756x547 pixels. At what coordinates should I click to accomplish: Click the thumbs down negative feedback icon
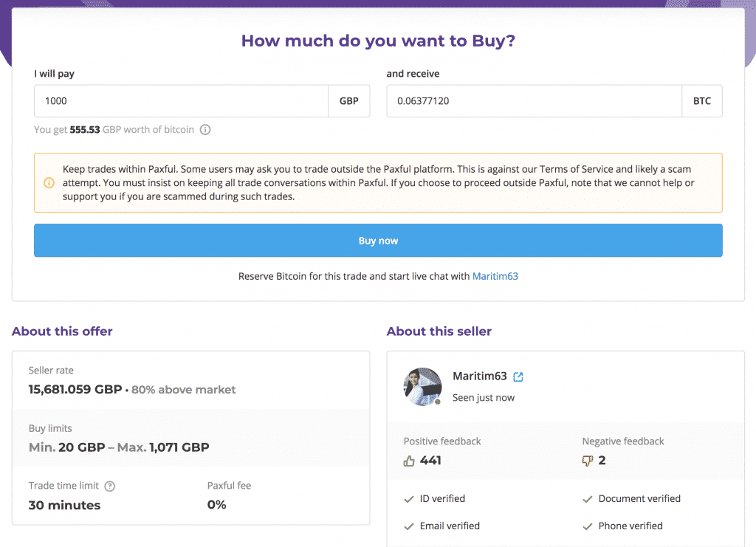(x=587, y=461)
